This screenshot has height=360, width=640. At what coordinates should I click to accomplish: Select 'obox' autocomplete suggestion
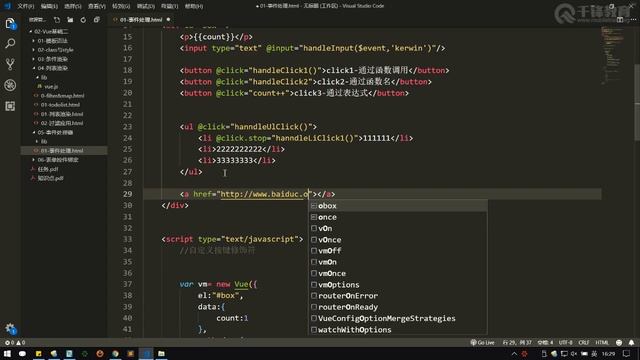[398, 206]
